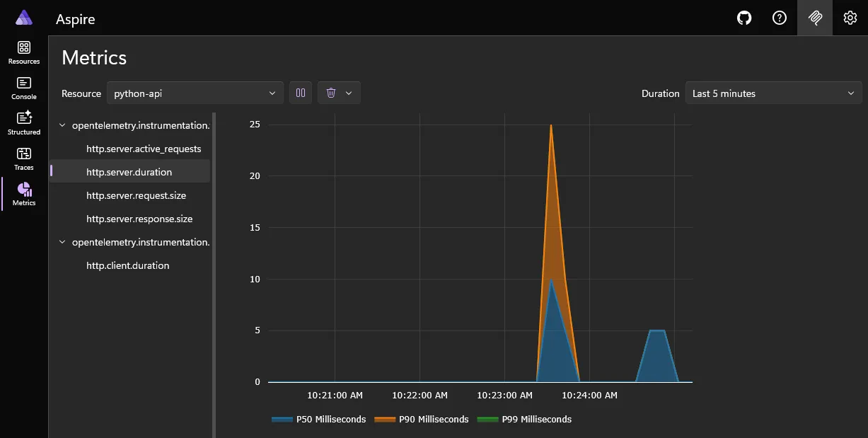The height and width of the screenshot is (438, 868).
Task: Switch to the Console view
Action: (23, 87)
